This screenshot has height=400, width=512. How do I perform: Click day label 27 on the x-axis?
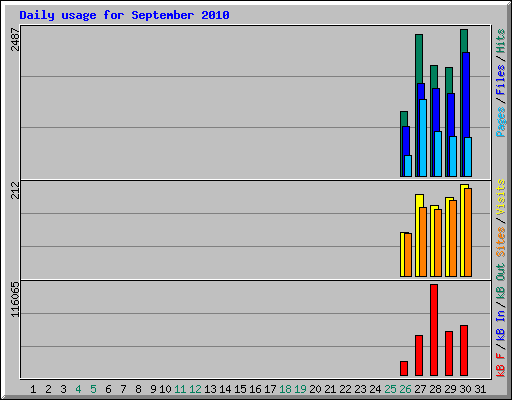[420, 389]
